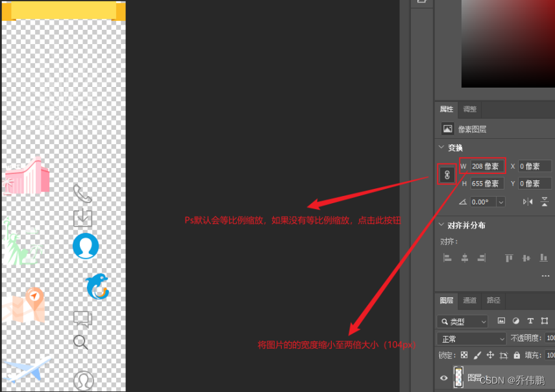Toggle the aspect ratio link button
The image size is (555, 392).
tap(447, 175)
